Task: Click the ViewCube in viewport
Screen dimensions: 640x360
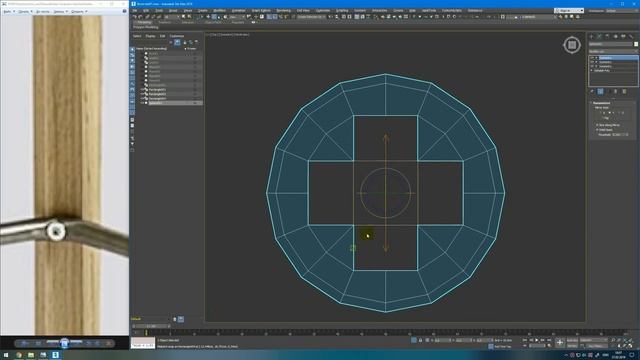Action: point(572,45)
